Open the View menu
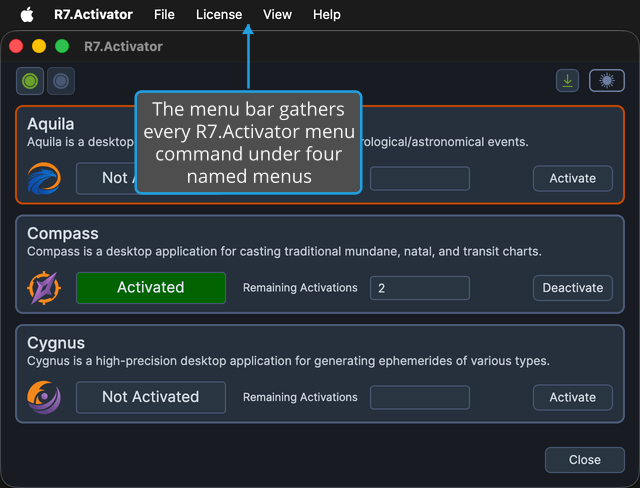The width and height of the screenshot is (640, 488). click(277, 15)
